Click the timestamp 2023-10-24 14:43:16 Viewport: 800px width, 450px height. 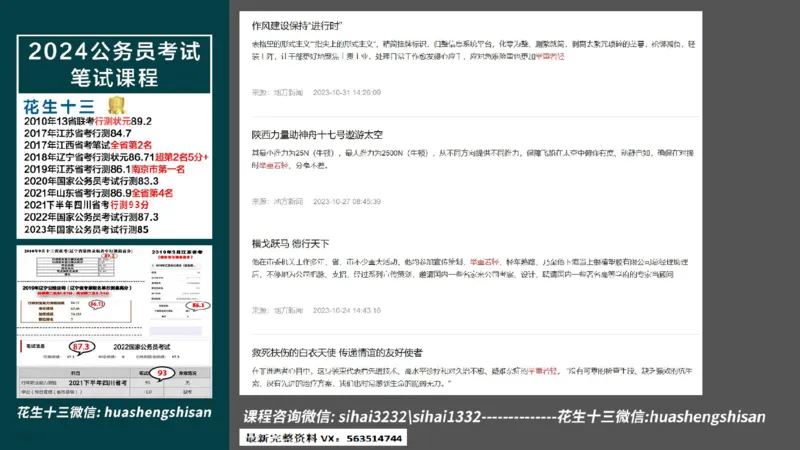point(347,310)
